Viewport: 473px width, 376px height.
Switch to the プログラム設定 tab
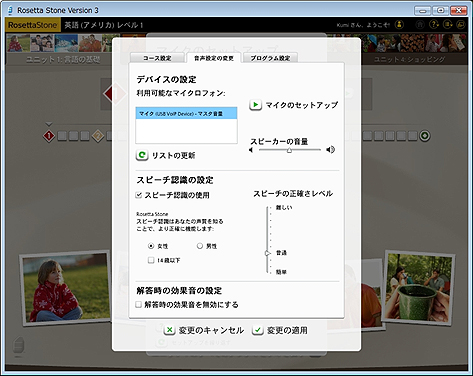(270, 58)
